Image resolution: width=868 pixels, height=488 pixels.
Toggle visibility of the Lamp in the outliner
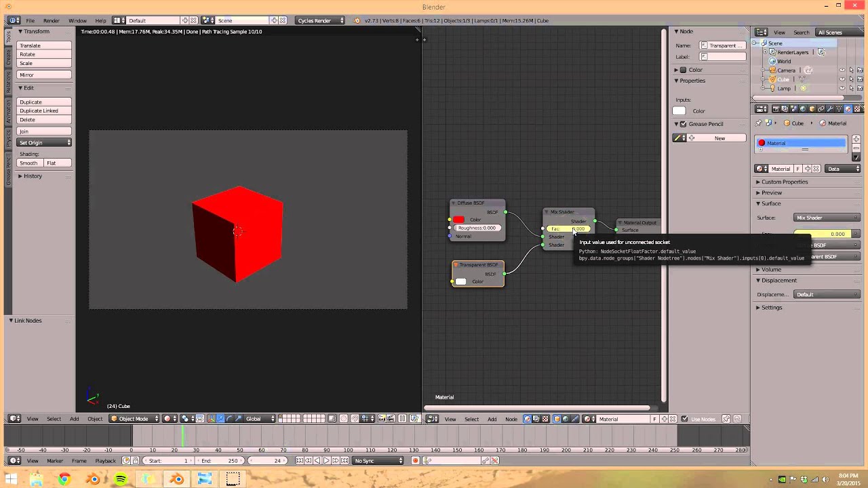pyautogui.click(x=843, y=88)
